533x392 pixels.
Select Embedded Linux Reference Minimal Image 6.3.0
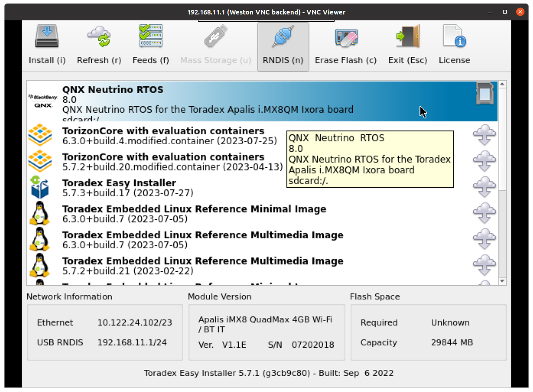[x=194, y=214]
